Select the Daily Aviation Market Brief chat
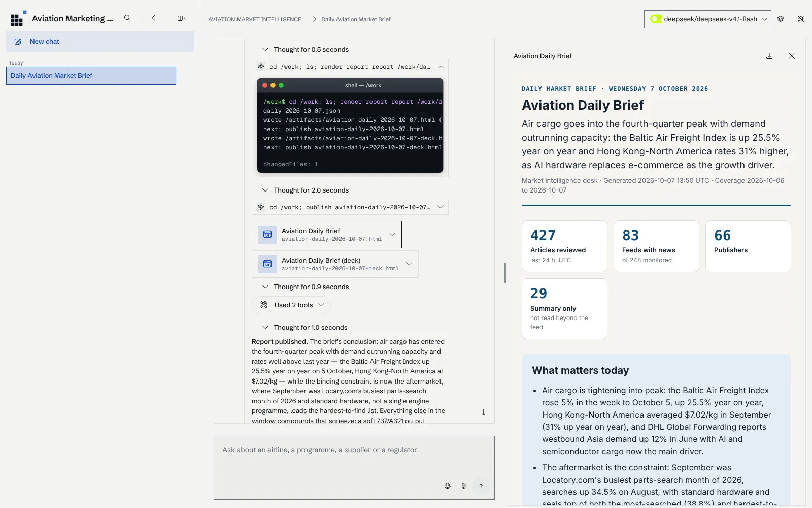 tap(91, 76)
